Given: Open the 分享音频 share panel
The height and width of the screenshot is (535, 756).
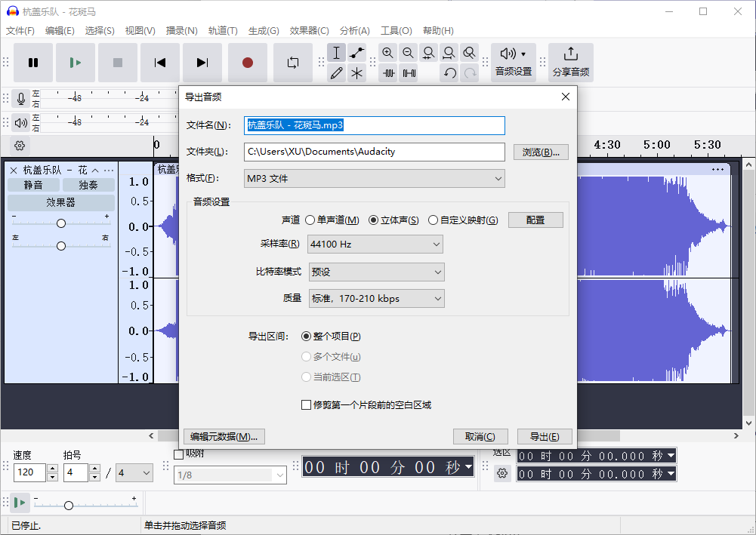Looking at the screenshot, I should tap(571, 62).
